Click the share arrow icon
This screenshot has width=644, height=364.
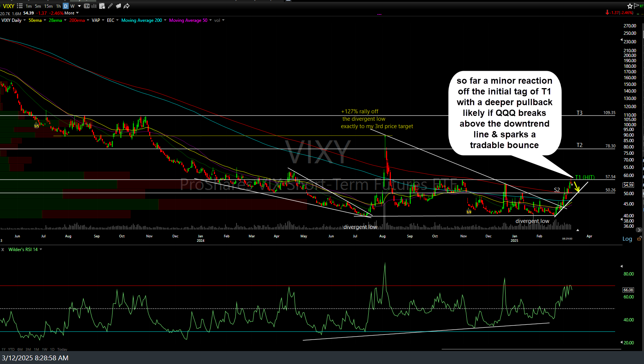[x=127, y=6]
